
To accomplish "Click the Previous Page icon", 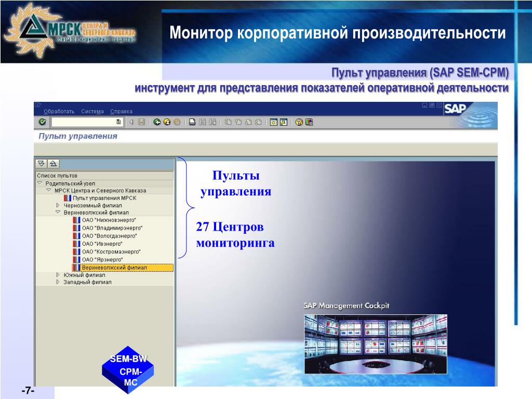I will 238,122.
